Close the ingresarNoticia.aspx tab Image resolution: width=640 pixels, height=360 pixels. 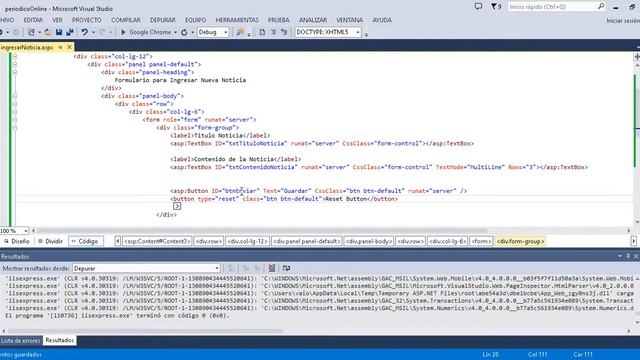point(69,47)
